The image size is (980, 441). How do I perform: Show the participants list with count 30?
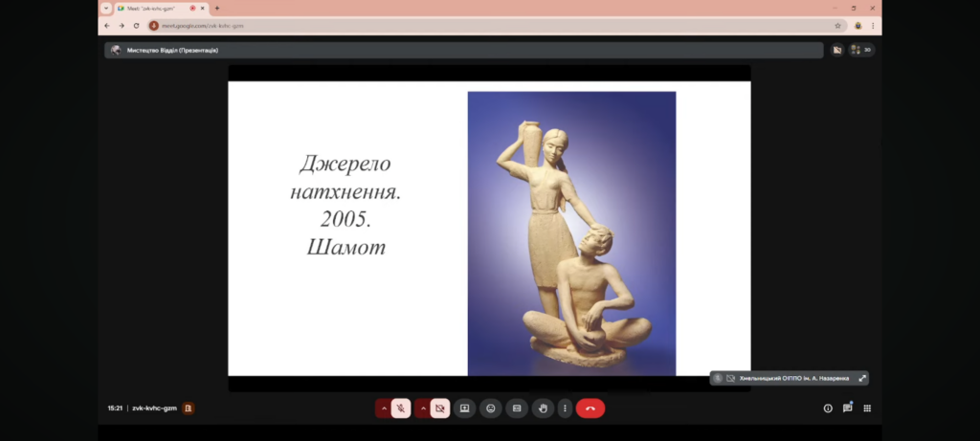point(862,50)
